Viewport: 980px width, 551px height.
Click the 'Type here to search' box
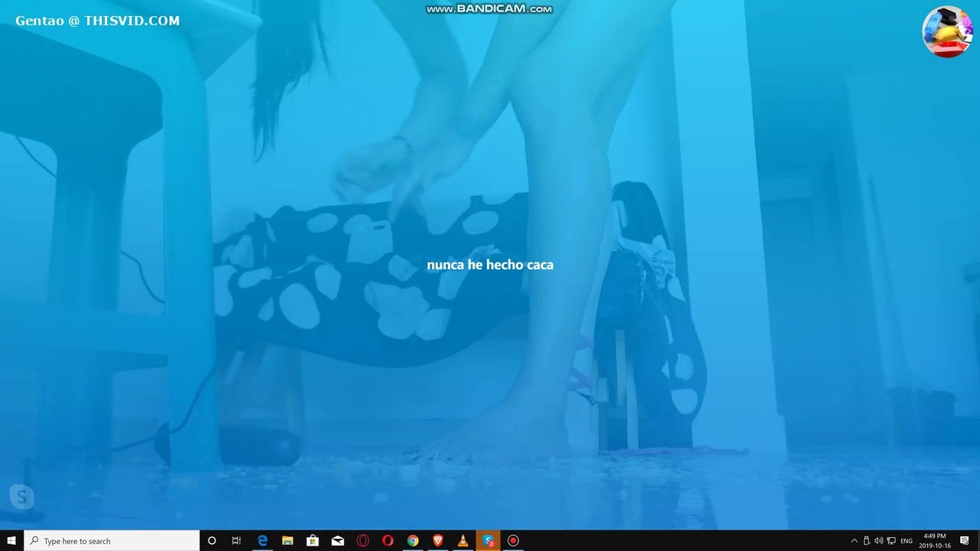(x=113, y=540)
